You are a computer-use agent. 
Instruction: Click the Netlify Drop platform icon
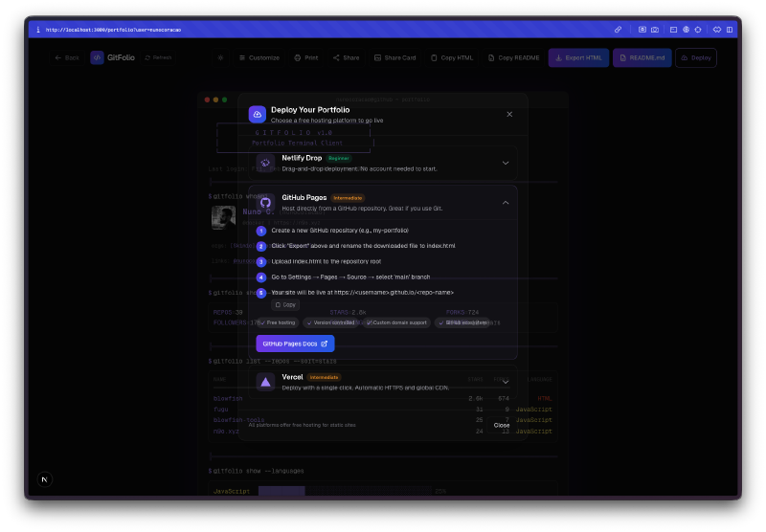pos(265,163)
